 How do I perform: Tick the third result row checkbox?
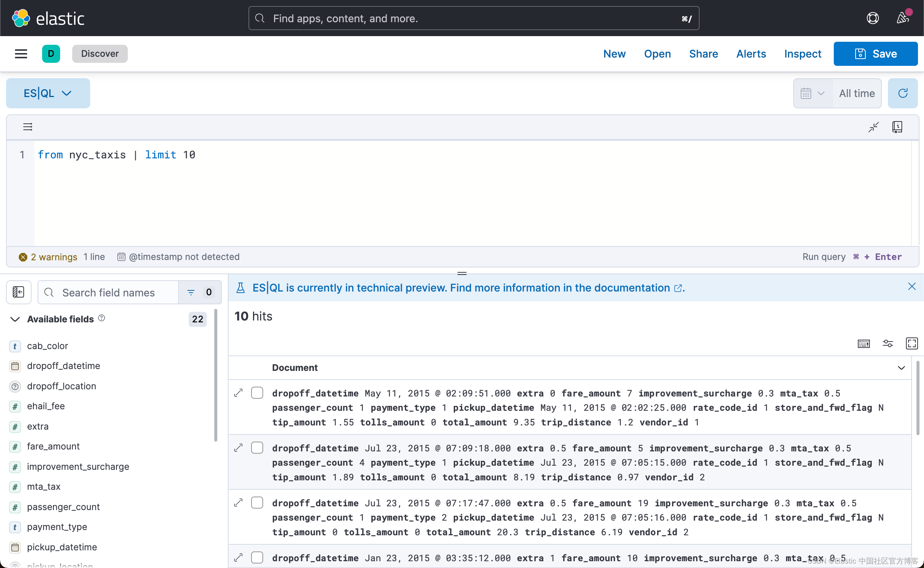click(x=257, y=502)
